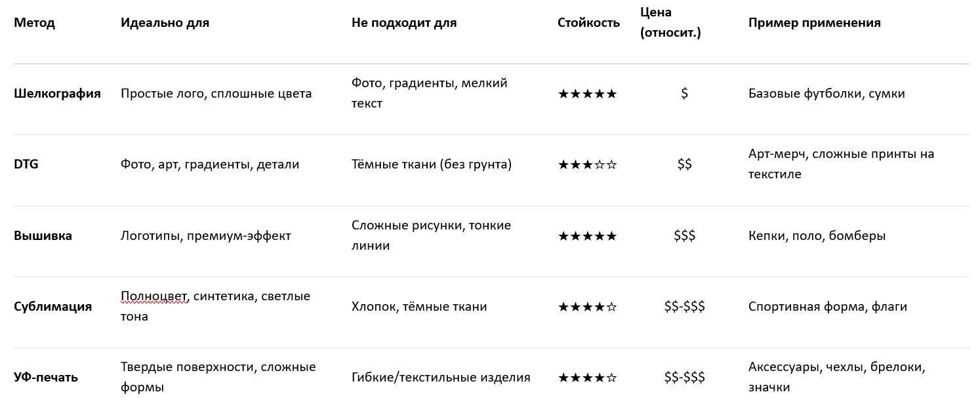Click the five-star rating in the Шелкография row
The image size is (980, 413).
(x=587, y=94)
